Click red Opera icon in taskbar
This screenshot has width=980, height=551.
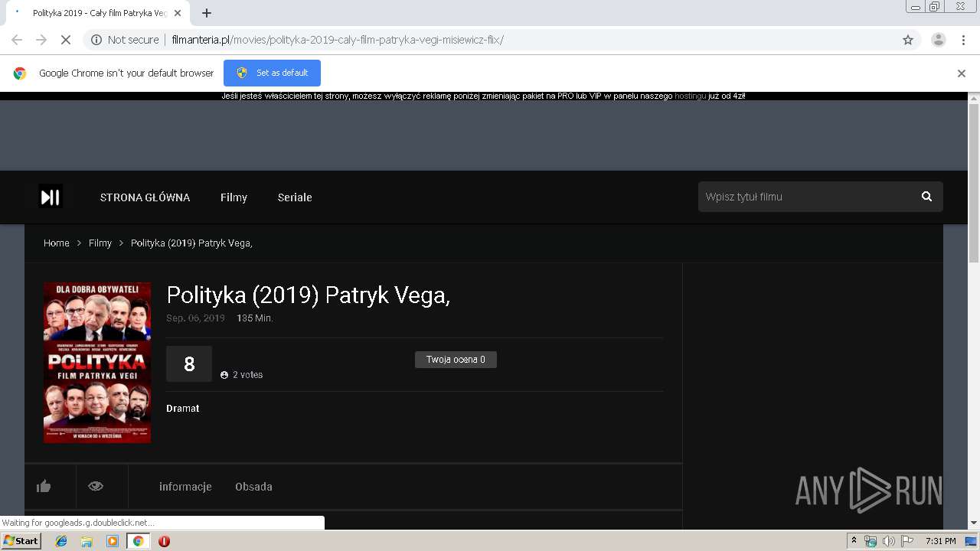click(164, 541)
